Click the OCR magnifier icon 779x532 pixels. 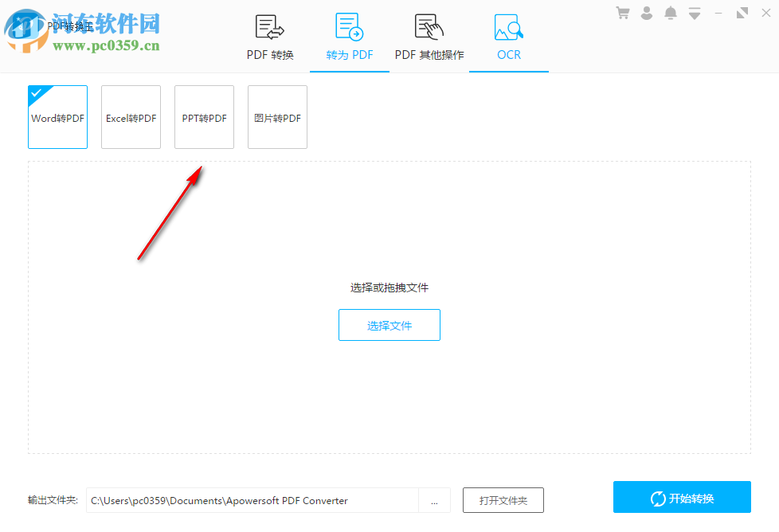[508, 25]
